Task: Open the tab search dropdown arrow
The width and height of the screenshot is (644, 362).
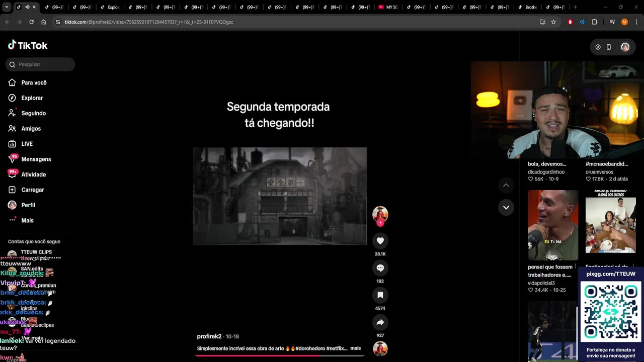Action: coord(6,7)
